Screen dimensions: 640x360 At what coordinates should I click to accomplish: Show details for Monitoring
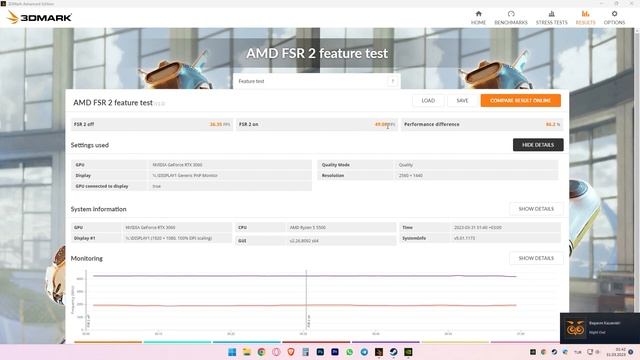(x=536, y=258)
